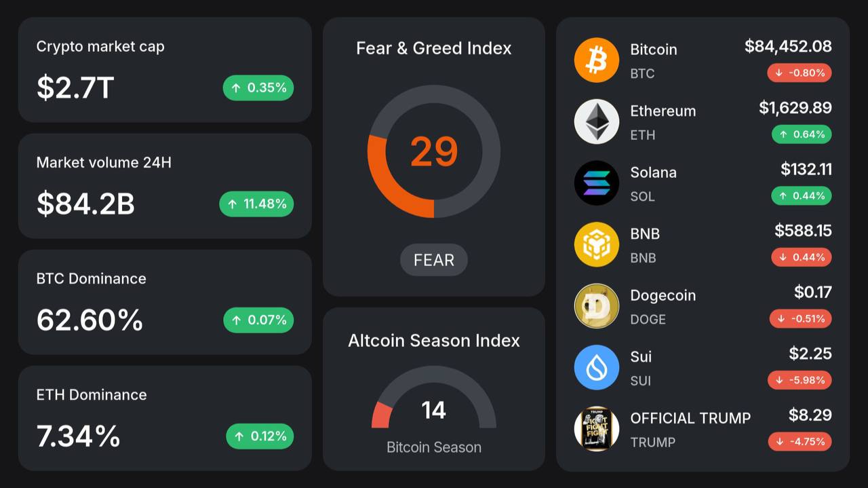The width and height of the screenshot is (868, 488).
Task: Click the Bitcoin coin logo icon
Action: [597, 60]
